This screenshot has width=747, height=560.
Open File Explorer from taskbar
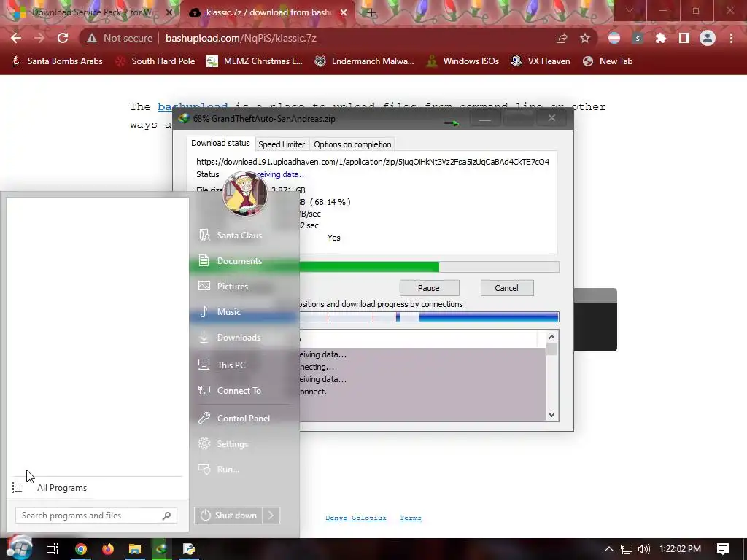[135, 549]
